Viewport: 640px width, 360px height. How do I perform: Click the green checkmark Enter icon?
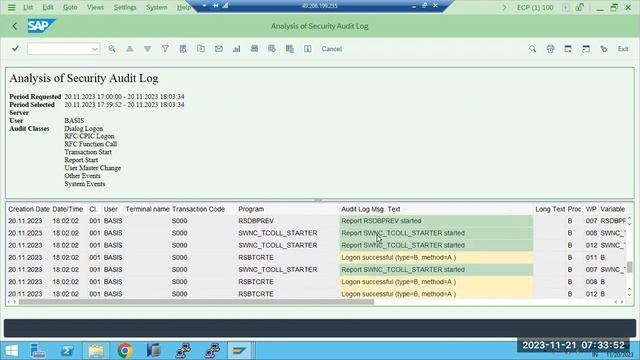click(15, 49)
